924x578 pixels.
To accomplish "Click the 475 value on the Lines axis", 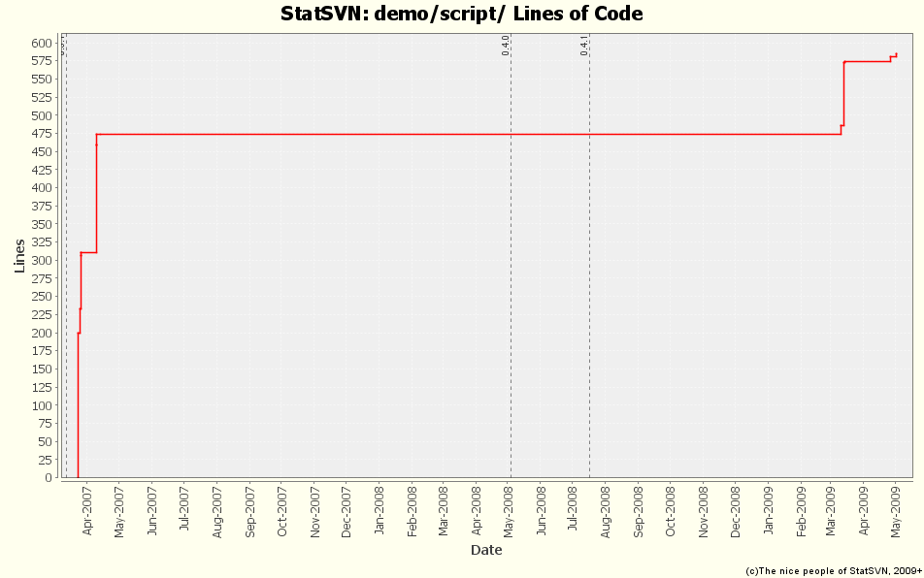I will click(42, 134).
